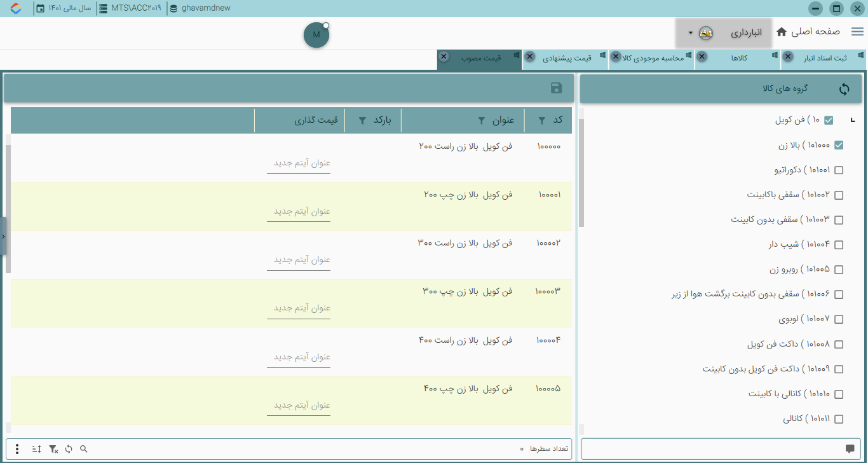868x463 pixels.
Task: Click the application logo icon
Action: click(x=16, y=9)
